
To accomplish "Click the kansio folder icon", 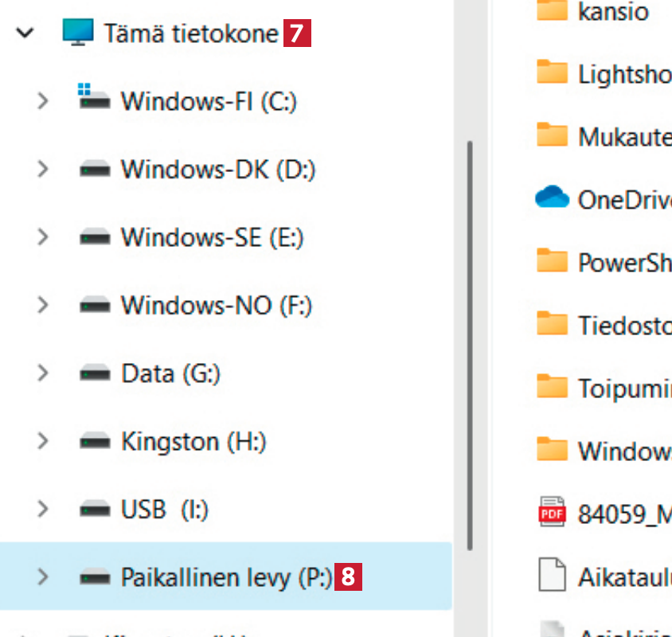I will click(x=551, y=10).
